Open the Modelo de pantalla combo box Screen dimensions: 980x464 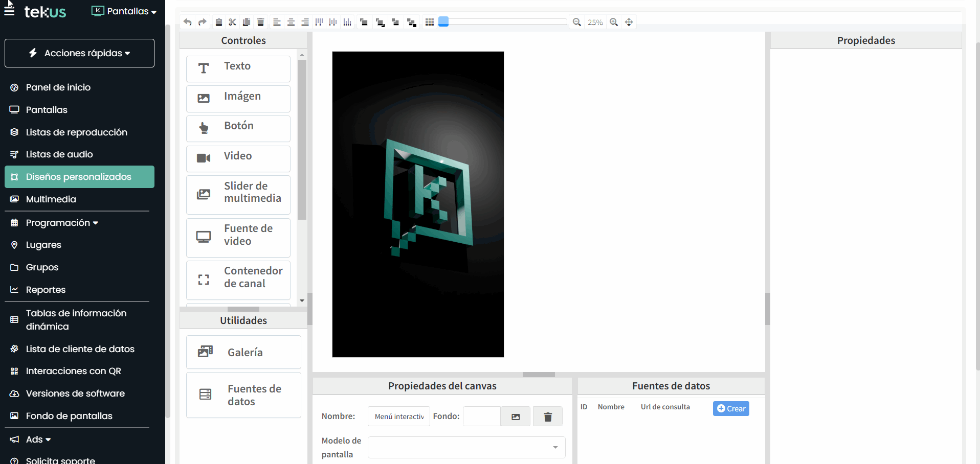466,447
